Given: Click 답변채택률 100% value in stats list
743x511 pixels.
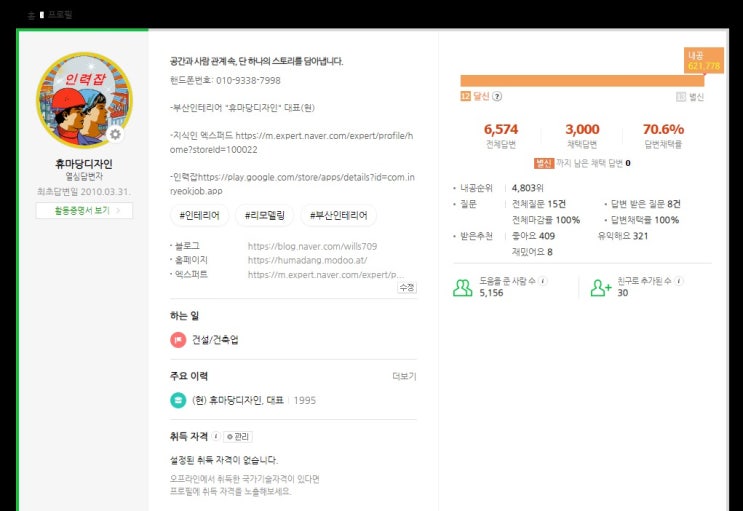Looking at the screenshot, I should pyautogui.click(x=644, y=220).
